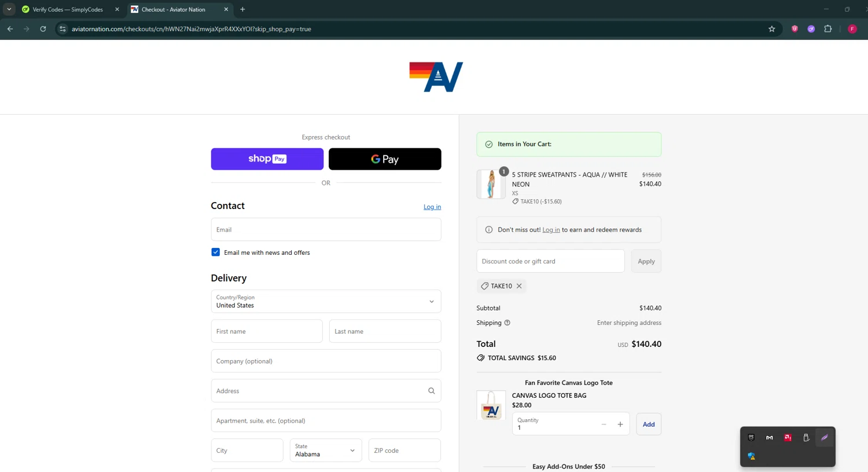This screenshot has width=868, height=472.
Task: Click Log in link in rewards notice
Action: click(x=551, y=230)
